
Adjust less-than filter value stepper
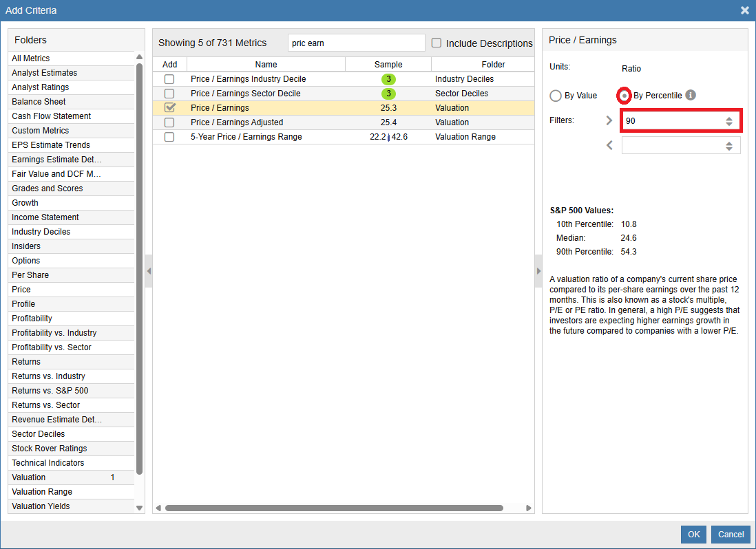(x=729, y=146)
